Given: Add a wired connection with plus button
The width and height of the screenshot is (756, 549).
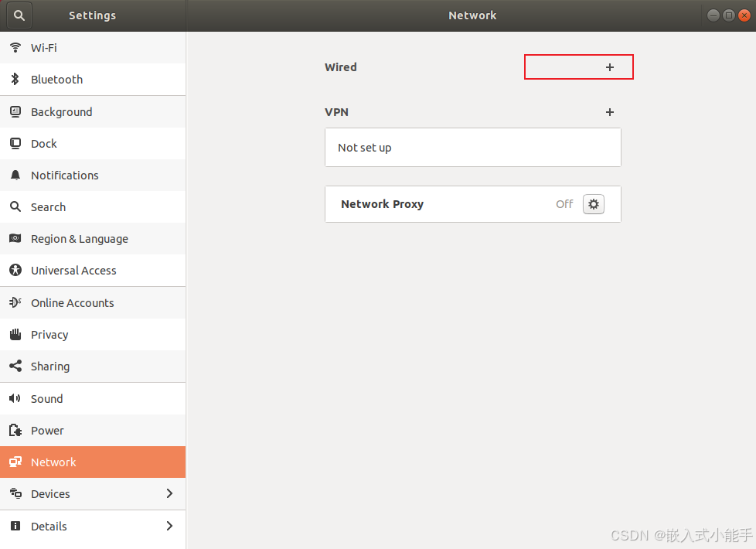Looking at the screenshot, I should pos(610,67).
